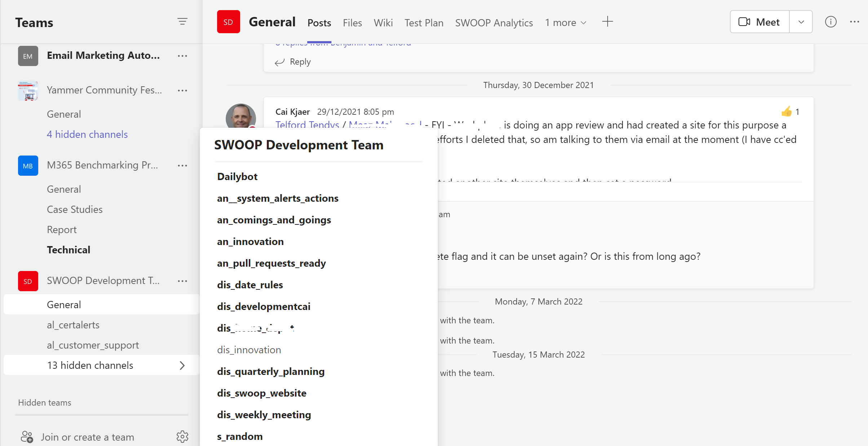The image size is (868, 446).
Task: Select dis_quarterly_planning channel
Action: click(271, 371)
